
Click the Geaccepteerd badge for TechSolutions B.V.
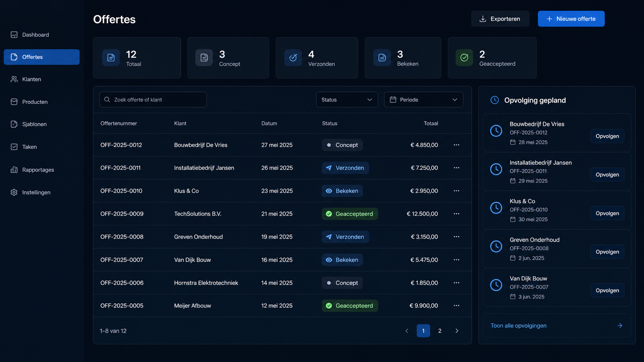point(350,214)
